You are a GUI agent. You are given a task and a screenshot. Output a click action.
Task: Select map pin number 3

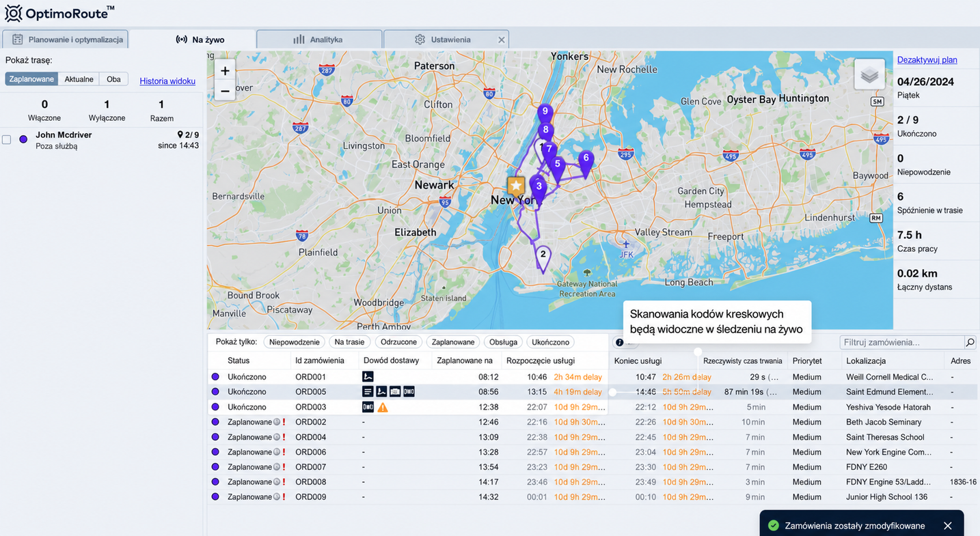(x=539, y=188)
